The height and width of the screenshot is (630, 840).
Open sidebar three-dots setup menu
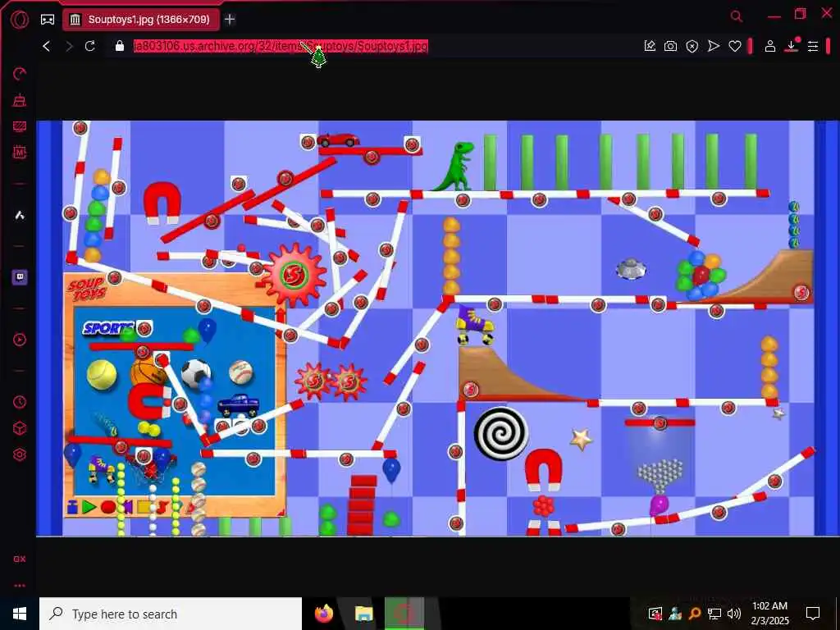tap(20, 586)
